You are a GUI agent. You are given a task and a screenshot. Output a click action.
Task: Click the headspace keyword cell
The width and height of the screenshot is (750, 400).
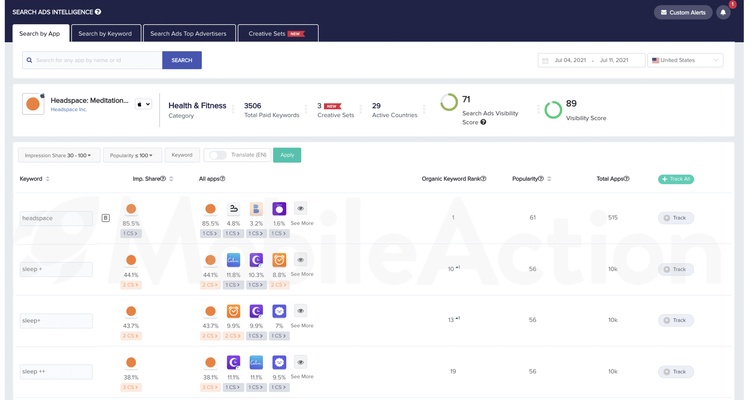pyautogui.click(x=56, y=218)
